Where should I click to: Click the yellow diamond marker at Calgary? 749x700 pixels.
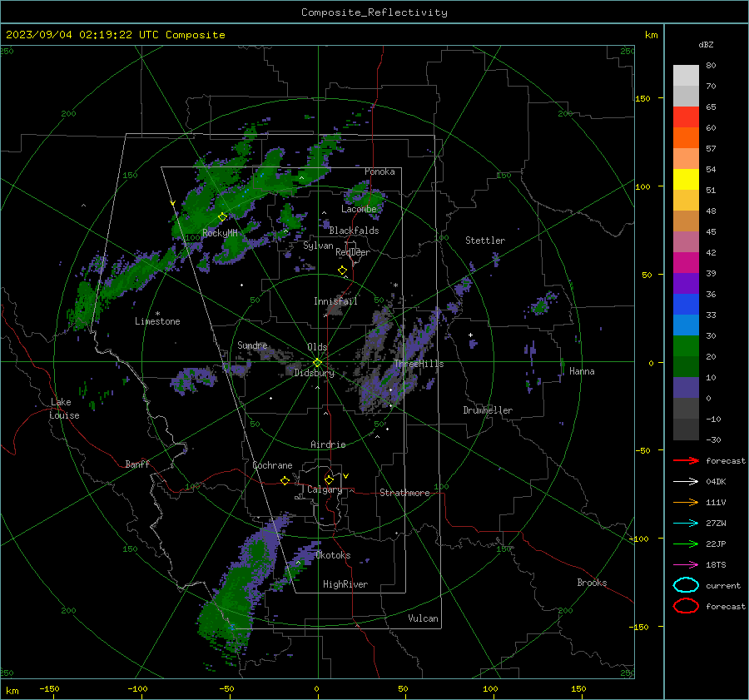[x=329, y=479]
